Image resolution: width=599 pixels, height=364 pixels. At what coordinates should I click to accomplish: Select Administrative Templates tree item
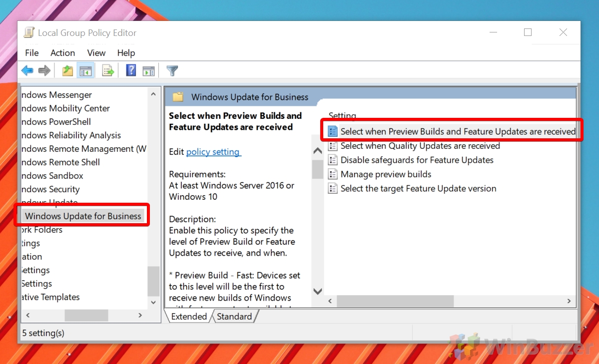pyautogui.click(x=50, y=297)
